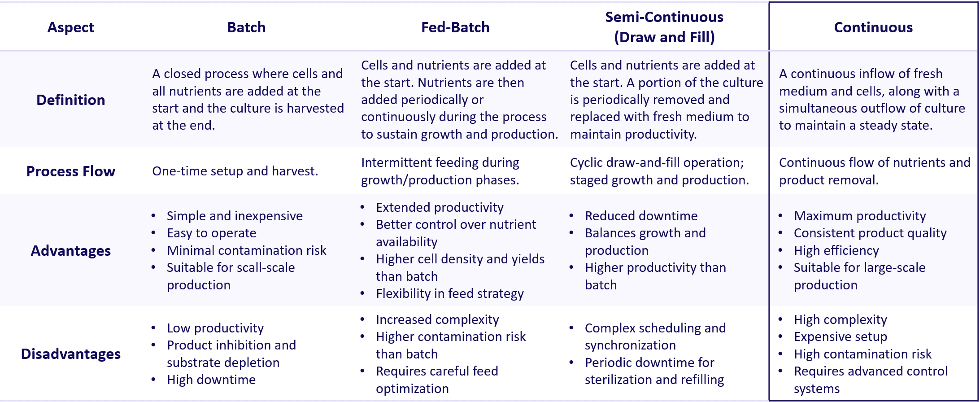Click "One-time setup and harvest." cell
Viewport: 980px width, 402px height.
click(x=235, y=171)
